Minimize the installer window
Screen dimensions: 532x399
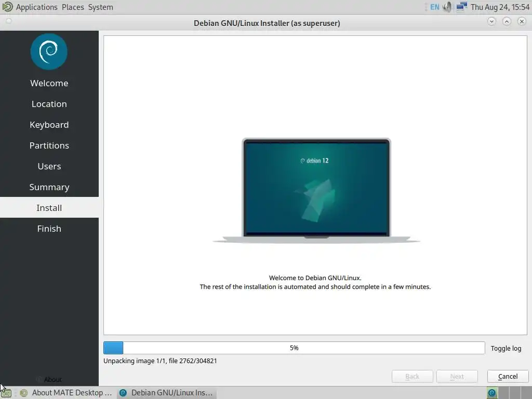[x=491, y=22]
